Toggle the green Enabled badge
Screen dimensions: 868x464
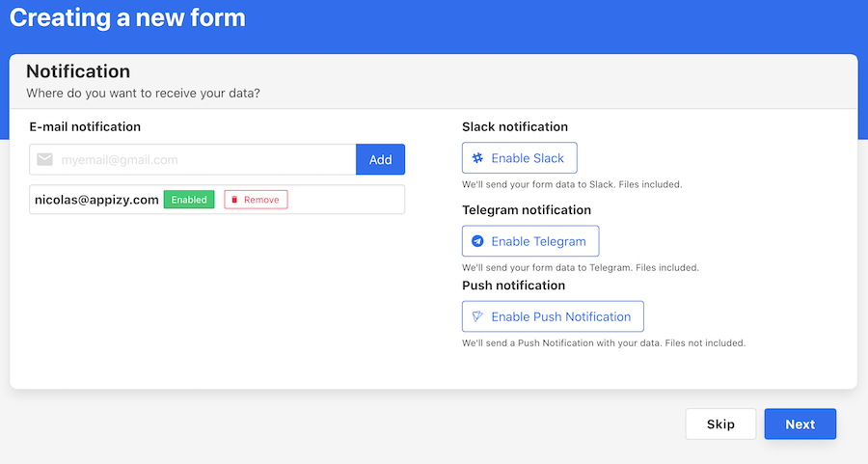point(189,200)
